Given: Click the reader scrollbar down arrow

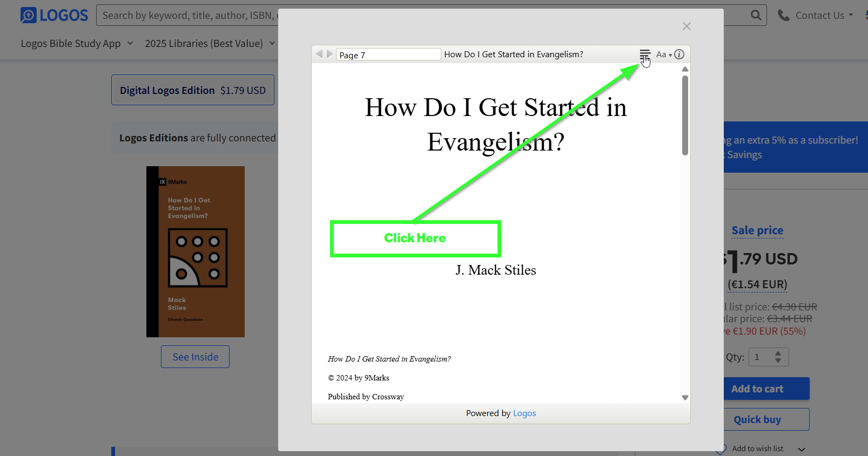Looking at the screenshot, I should coord(685,398).
